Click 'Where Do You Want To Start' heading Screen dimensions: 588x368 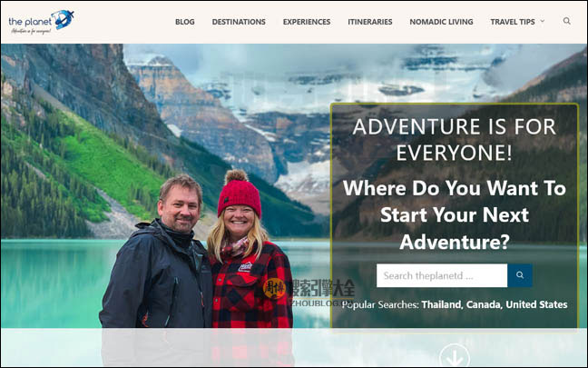point(454,214)
